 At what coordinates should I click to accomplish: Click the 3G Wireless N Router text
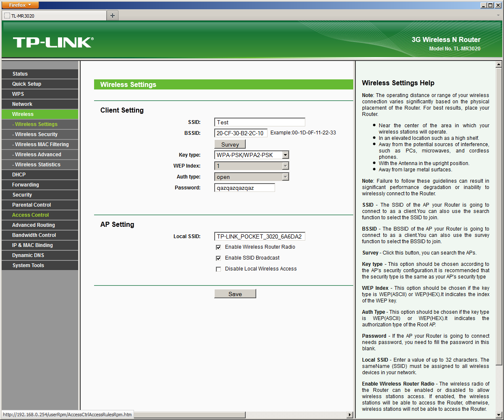click(446, 39)
